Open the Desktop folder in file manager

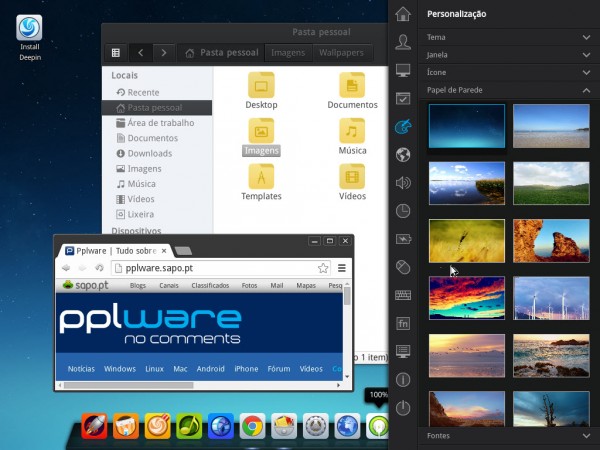pos(261,91)
